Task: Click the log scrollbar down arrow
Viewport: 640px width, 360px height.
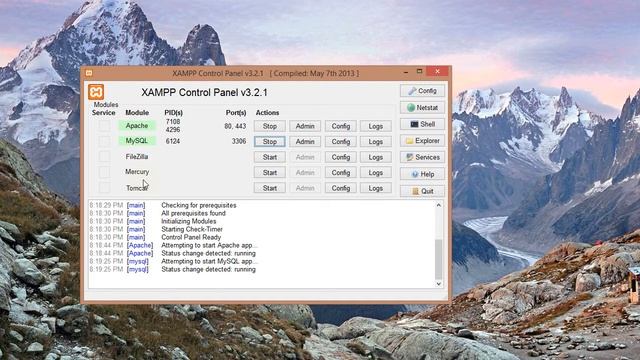Action: 439,284
